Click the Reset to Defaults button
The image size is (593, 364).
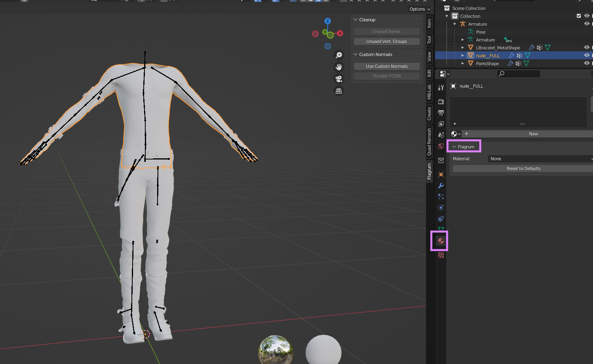tap(523, 169)
